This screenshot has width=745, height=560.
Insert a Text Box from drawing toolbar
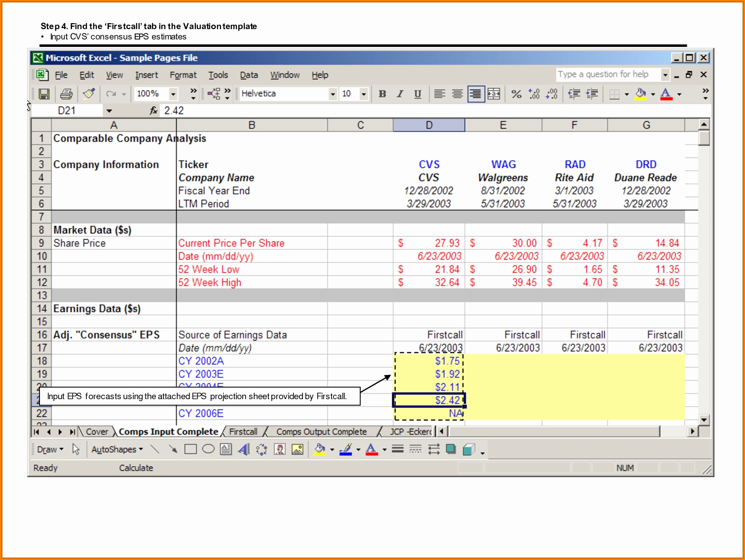226,449
